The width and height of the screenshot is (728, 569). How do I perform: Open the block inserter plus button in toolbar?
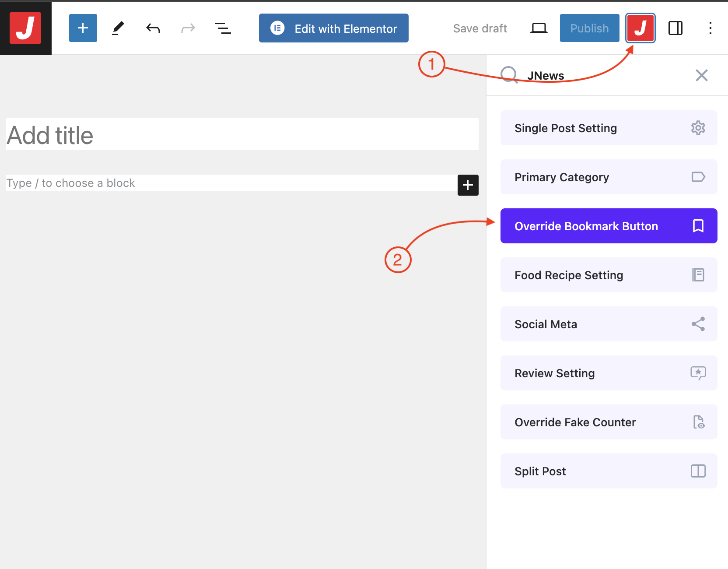coord(83,28)
